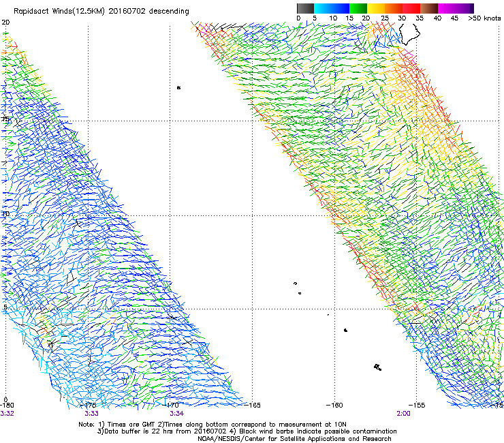This screenshot has width=504, height=443.
Task: Click the Hawaii island outline at top right
Action: (410, 34)
